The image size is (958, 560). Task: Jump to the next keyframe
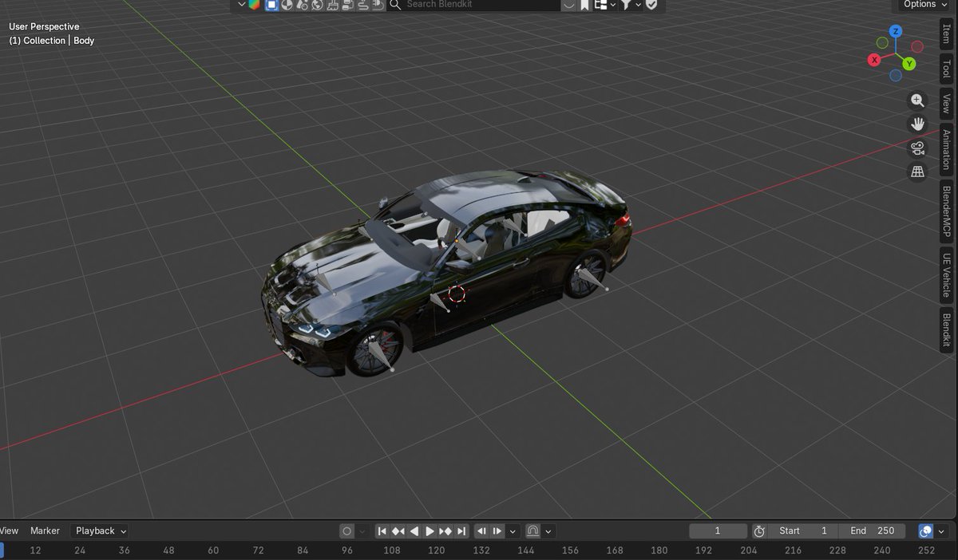445,531
